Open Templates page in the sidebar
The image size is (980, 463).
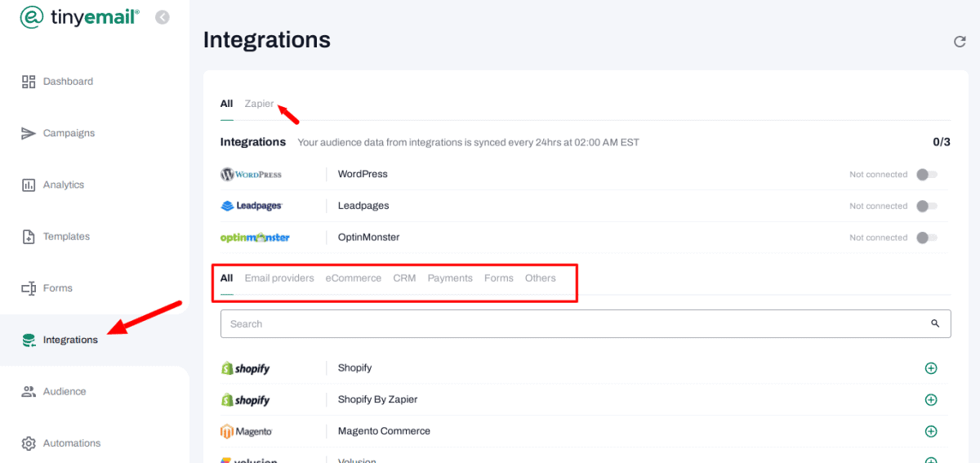pos(66,237)
